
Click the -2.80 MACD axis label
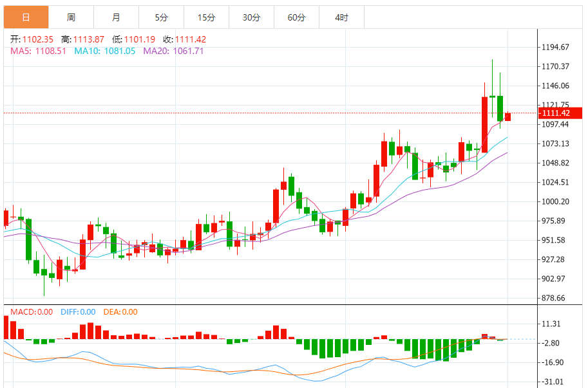551,343
